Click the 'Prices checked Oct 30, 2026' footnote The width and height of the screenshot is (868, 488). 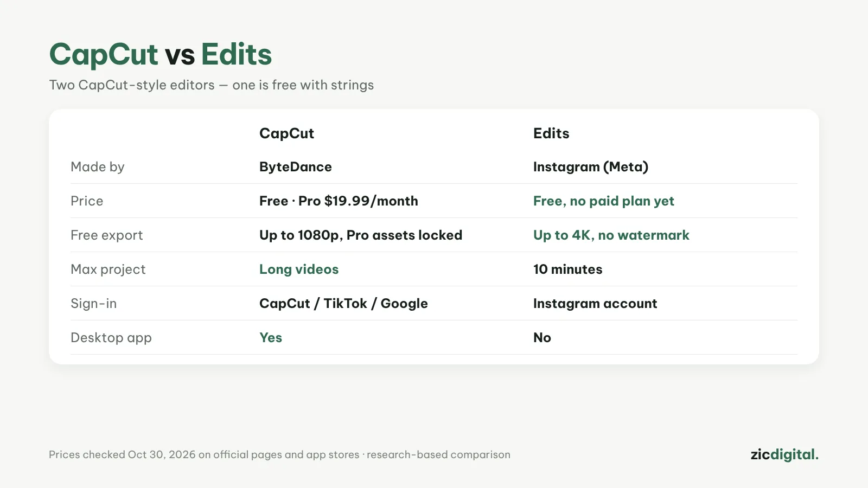pyautogui.click(x=279, y=455)
